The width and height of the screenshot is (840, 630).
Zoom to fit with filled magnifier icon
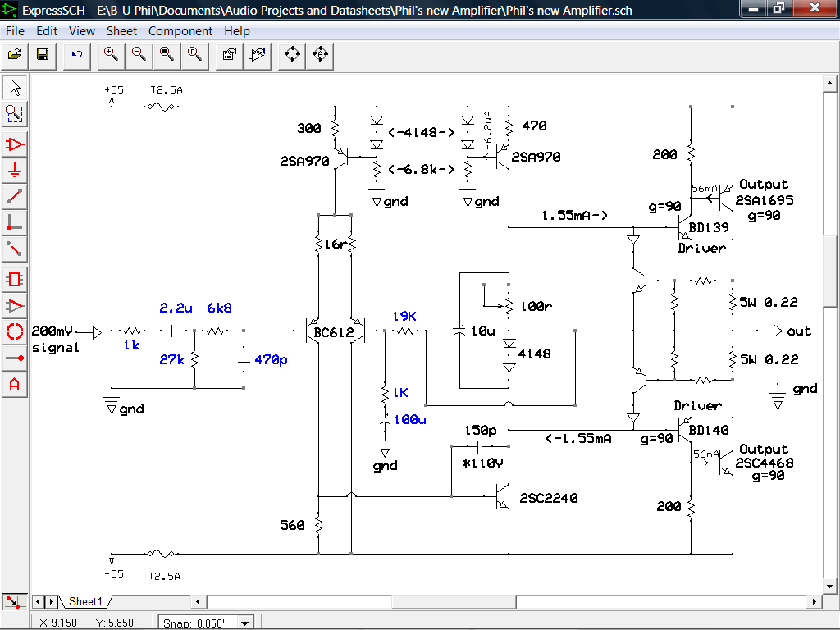pos(167,55)
